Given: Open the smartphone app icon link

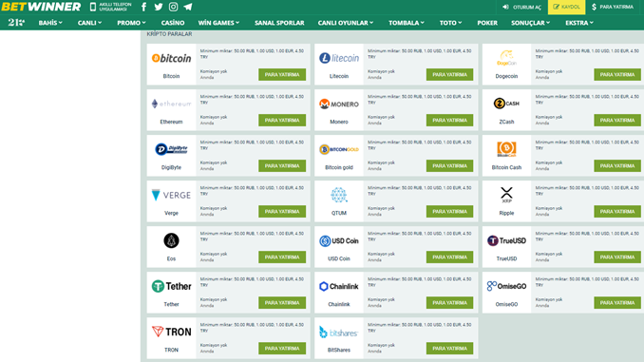Looking at the screenshot, I should coord(93,7).
